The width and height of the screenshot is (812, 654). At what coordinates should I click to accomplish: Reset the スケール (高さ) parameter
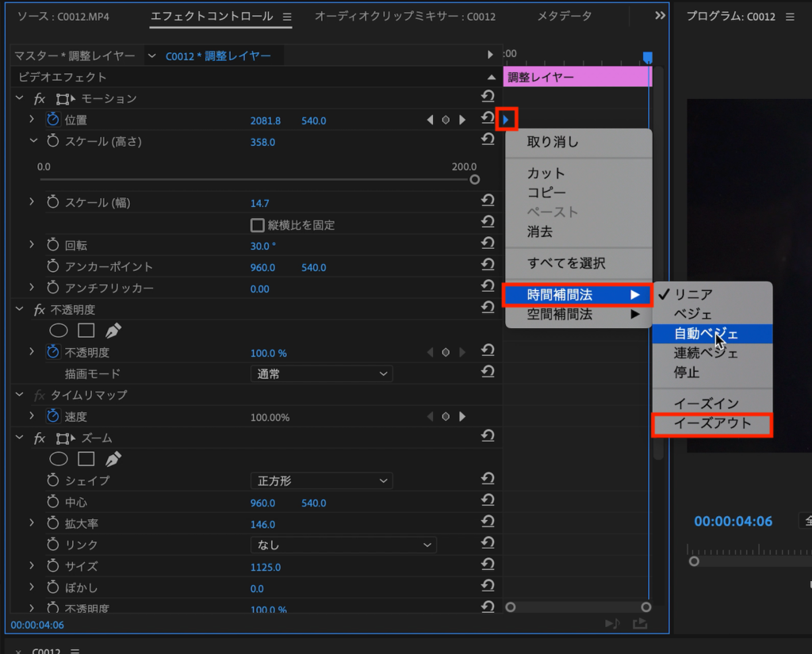[488, 140]
